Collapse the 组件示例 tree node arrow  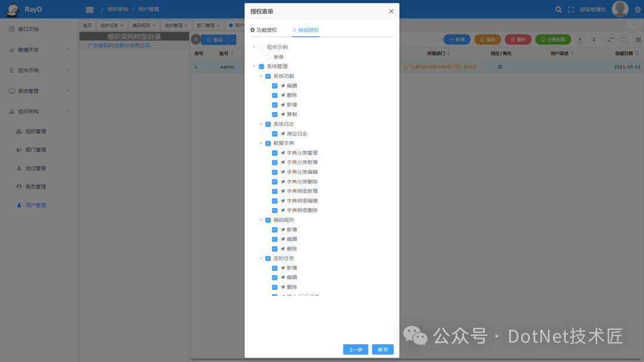point(254,47)
